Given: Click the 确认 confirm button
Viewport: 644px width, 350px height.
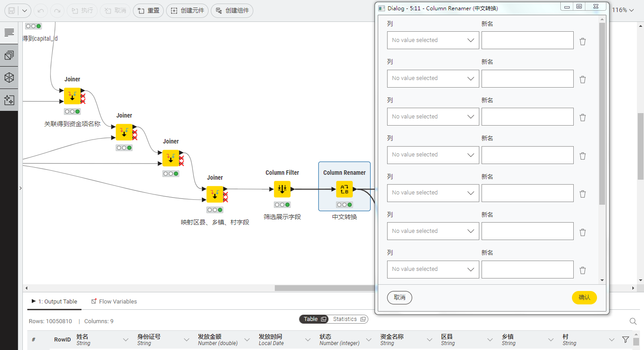Looking at the screenshot, I should [x=584, y=297].
